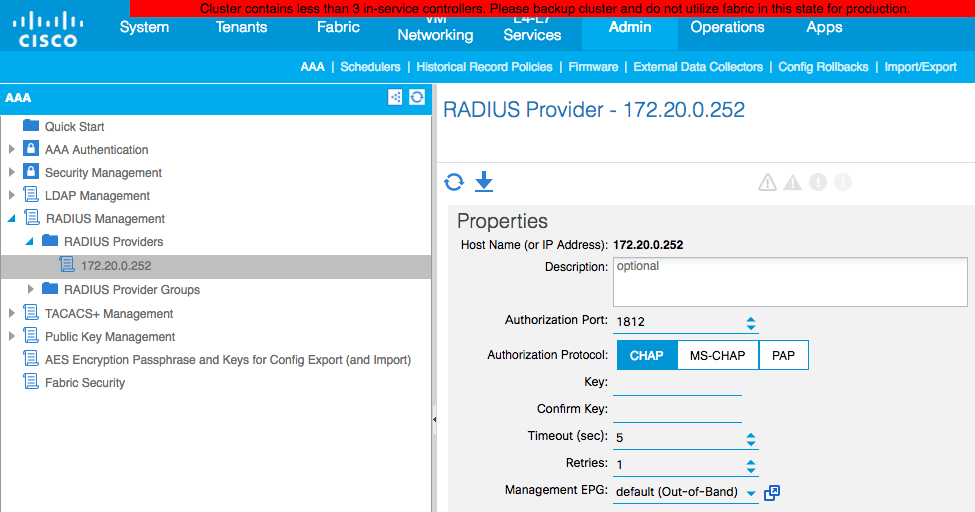Collapse the RADIUS Management node
This screenshot has width=975, height=512.
click(x=12, y=218)
